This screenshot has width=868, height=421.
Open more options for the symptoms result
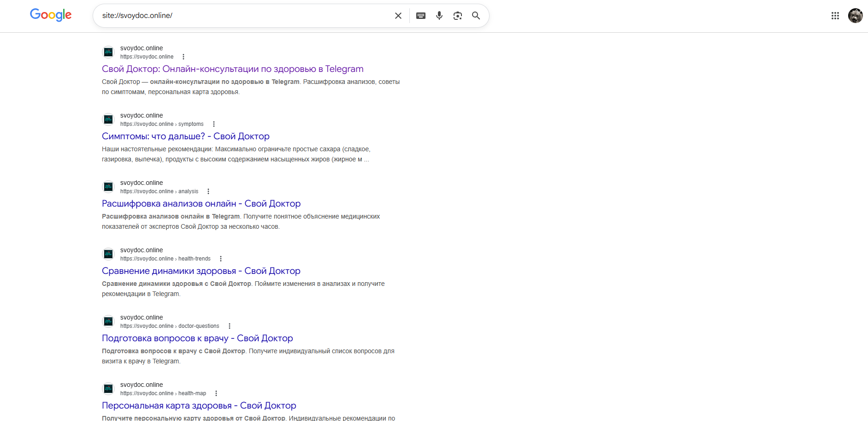(x=214, y=124)
